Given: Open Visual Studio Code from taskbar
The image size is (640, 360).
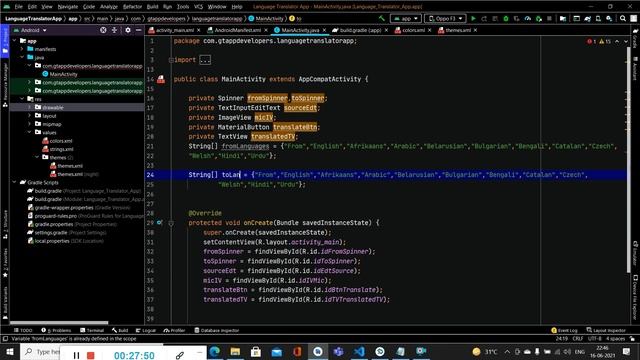Looking at the screenshot, I should (x=359, y=351).
